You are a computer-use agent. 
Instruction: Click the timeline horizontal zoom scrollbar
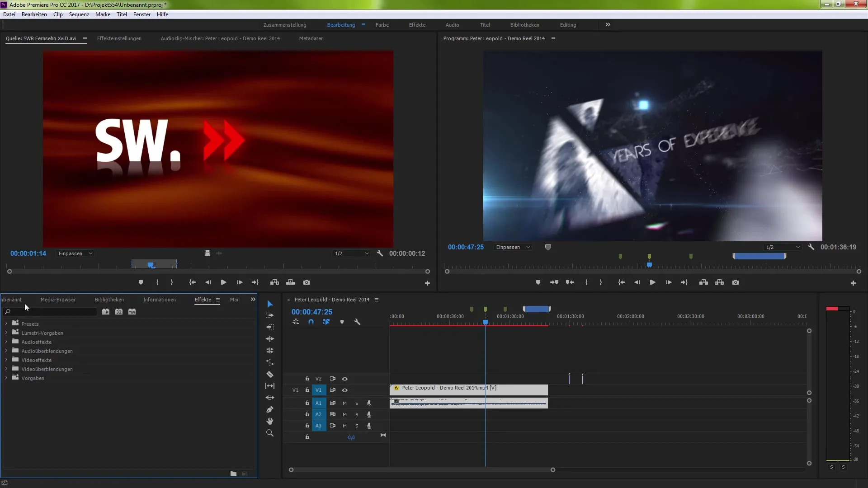click(x=422, y=470)
